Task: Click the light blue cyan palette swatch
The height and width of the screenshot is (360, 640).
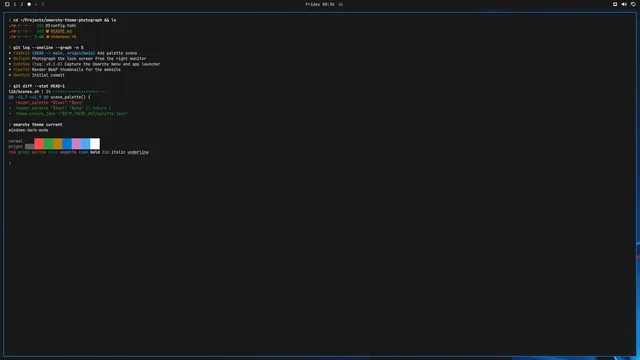Action: click(85, 144)
